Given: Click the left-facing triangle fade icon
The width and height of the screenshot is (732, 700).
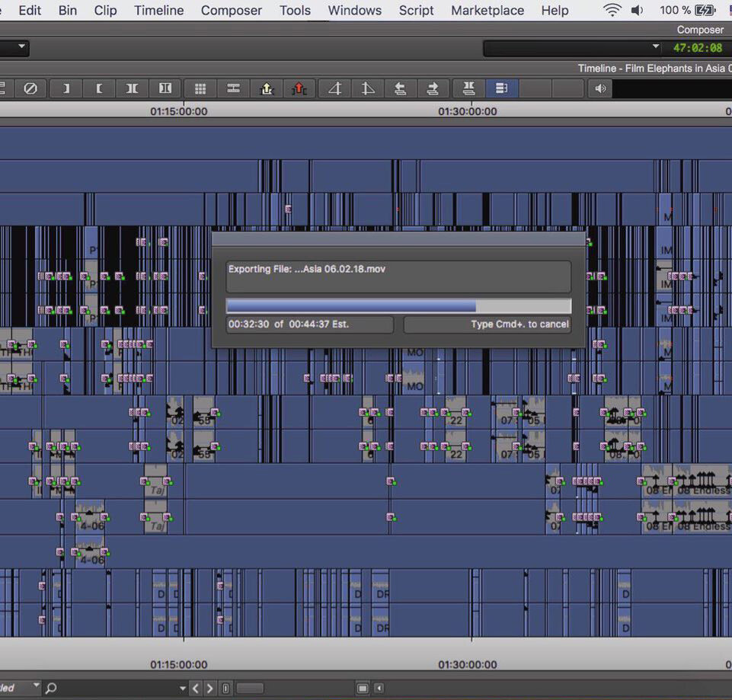Looking at the screenshot, I should tap(335, 88).
